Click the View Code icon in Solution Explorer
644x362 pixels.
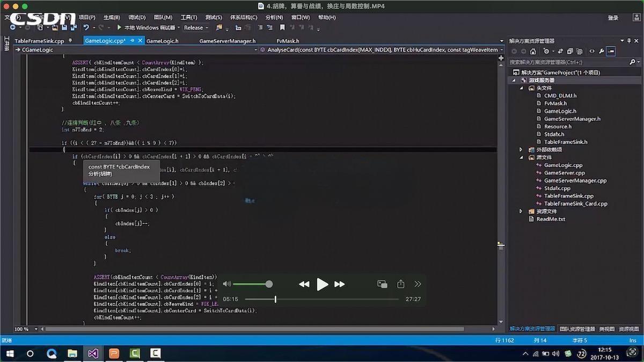pos(592,52)
